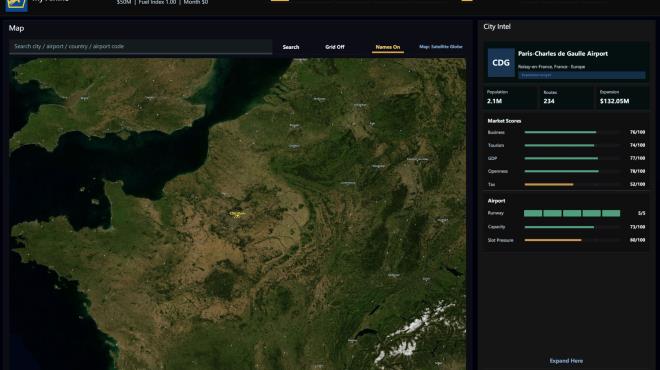The height and width of the screenshot is (370, 660).
Task: Click the 'Map' panel title
Action: click(x=16, y=28)
